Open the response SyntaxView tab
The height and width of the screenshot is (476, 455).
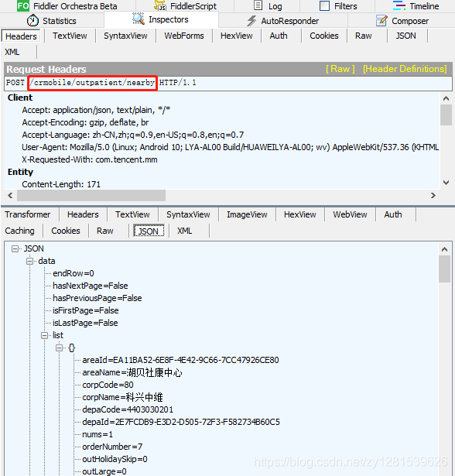tap(188, 214)
